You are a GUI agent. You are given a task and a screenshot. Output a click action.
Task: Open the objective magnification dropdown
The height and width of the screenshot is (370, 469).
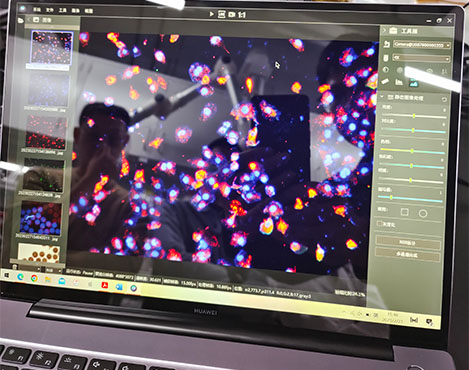tap(421, 58)
